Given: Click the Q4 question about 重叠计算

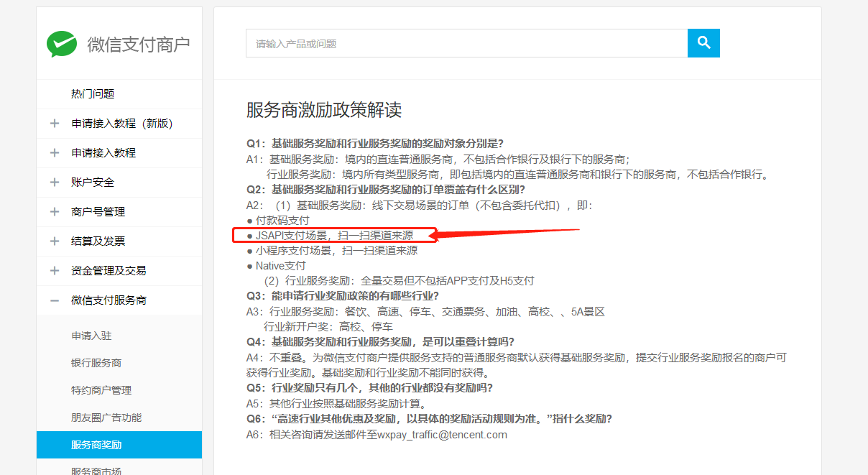Looking at the screenshot, I should pos(381,341).
